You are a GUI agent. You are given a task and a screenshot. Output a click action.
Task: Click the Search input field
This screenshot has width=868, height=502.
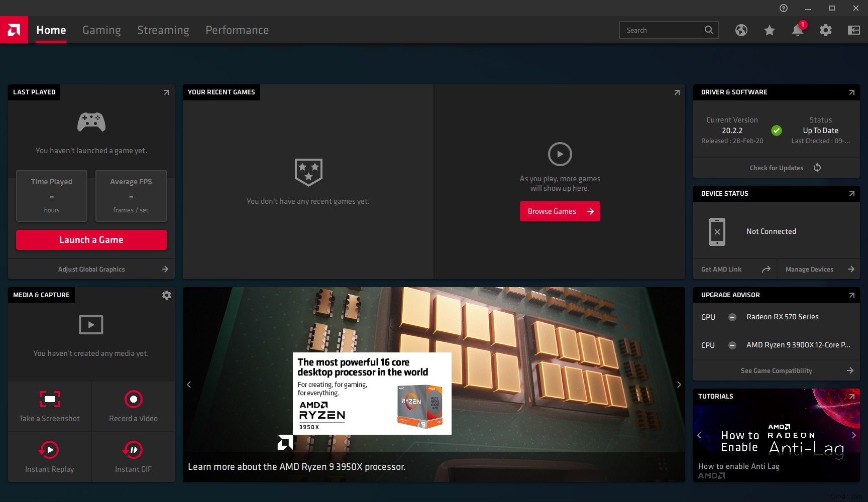[669, 30]
